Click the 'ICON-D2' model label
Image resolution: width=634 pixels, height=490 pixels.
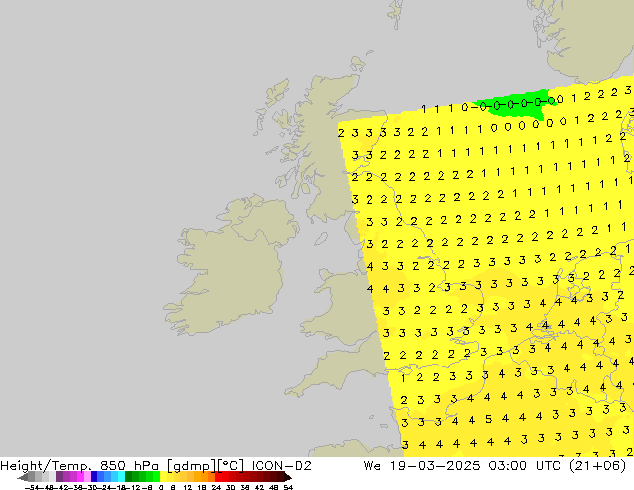(281, 466)
